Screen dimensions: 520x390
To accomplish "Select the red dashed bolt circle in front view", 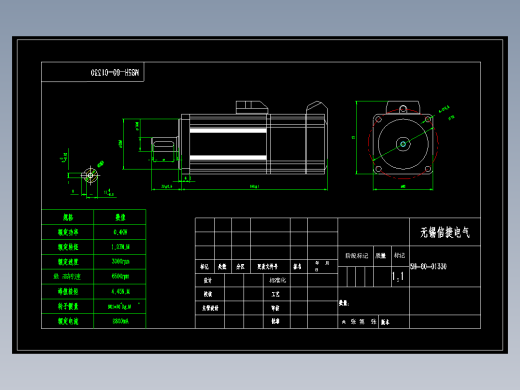I will 403,144.
